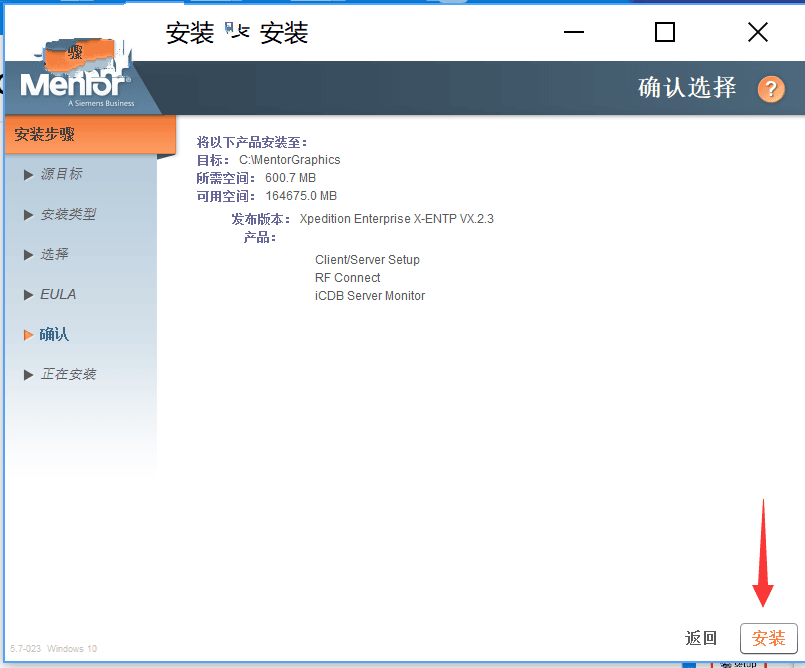This screenshot has width=805, height=668.
Task: Click the required space value 600.7 MB
Action: 290,178
